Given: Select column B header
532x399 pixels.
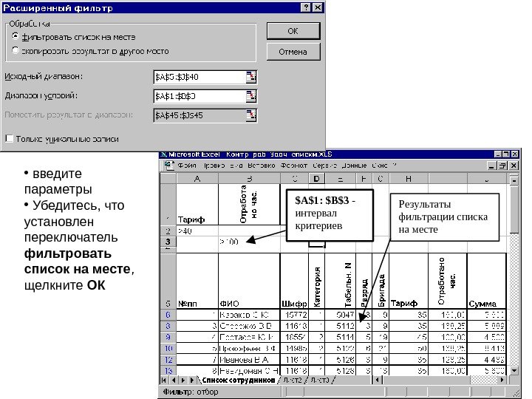Looking at the screenshot, I should [x=250, y=179].
